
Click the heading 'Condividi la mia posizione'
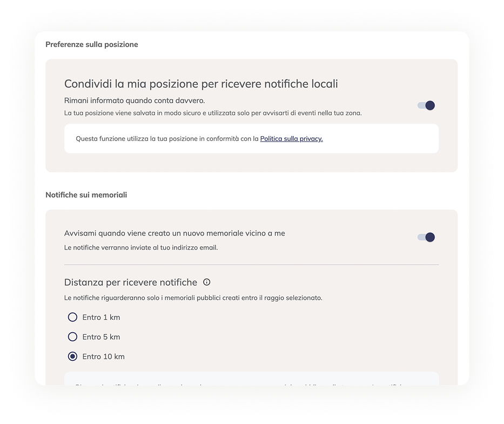pyautogui.click(x=200, y=84)
